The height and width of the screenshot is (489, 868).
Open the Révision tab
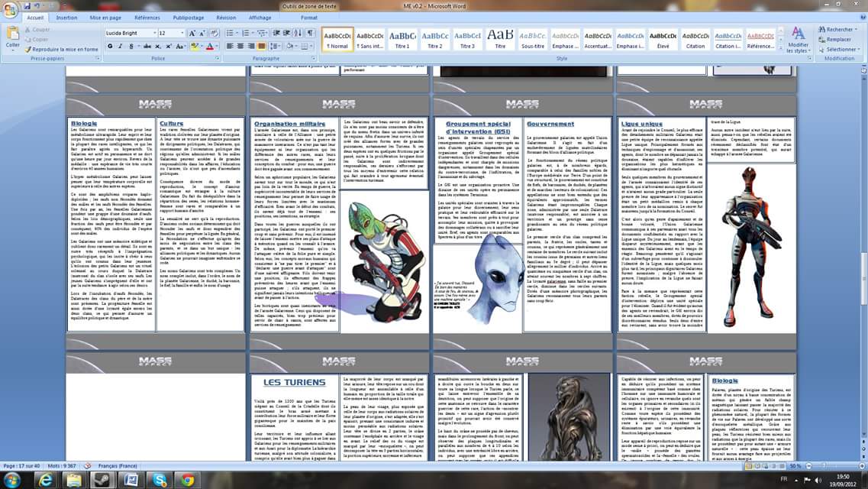(226, 17)
